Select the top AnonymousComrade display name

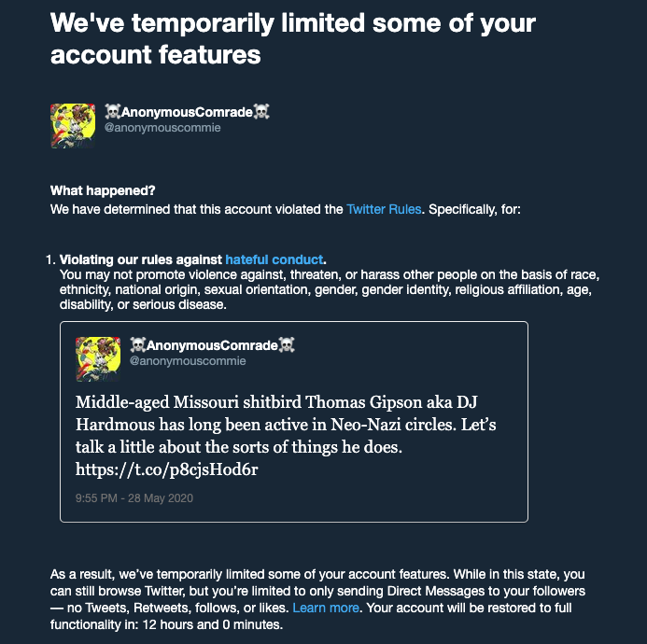coord(187,112)
